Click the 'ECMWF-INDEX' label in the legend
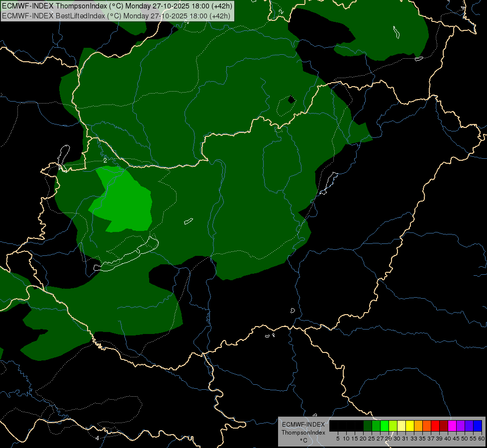The image size is (487, 448). 303,425
